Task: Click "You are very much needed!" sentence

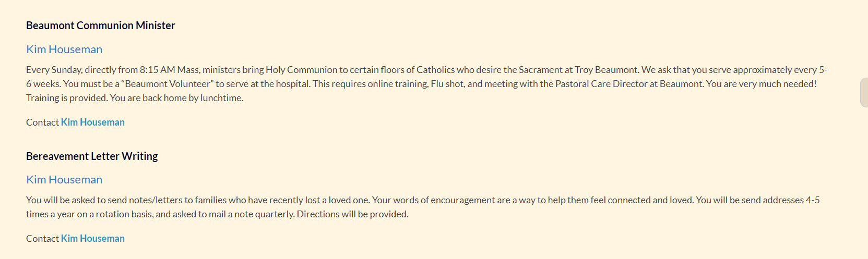Action: pos(761,84)
